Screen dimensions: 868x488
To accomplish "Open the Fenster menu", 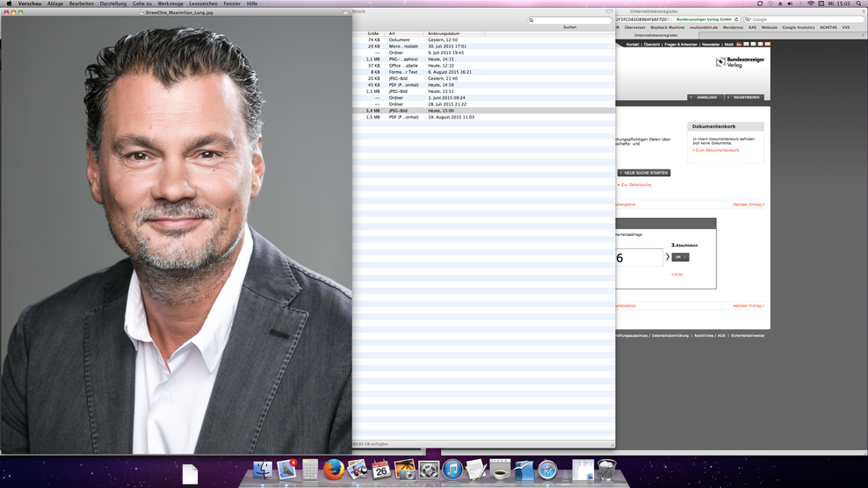I will click(232, 4).
